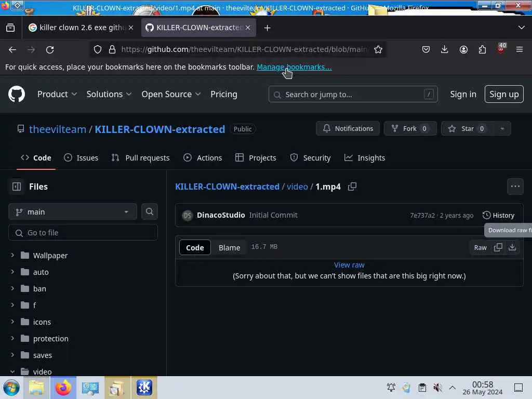This screenshot has width=532, height=399.
Task: Click the show desktop button in the tray
Action: [x=518, y=388]
